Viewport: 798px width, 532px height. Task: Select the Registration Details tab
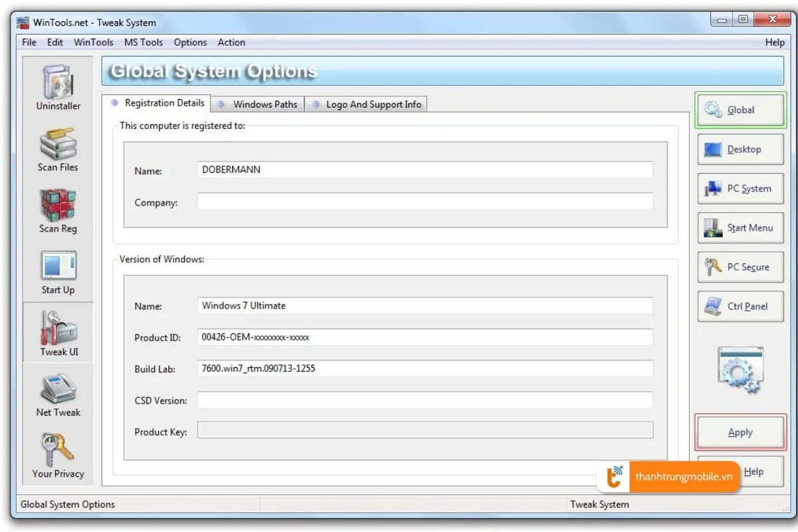(x=157, y=103)
